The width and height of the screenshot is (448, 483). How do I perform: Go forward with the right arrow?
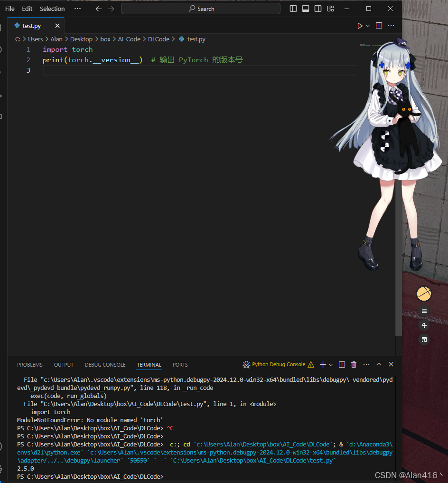coord(111,9)
